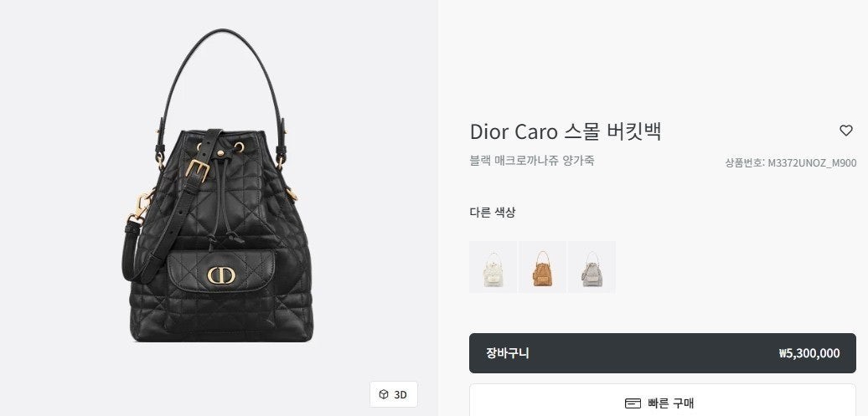Click the ₩5,300,000 price on cart bar
The image size is (868, 416).
click(x=809, y=353)
